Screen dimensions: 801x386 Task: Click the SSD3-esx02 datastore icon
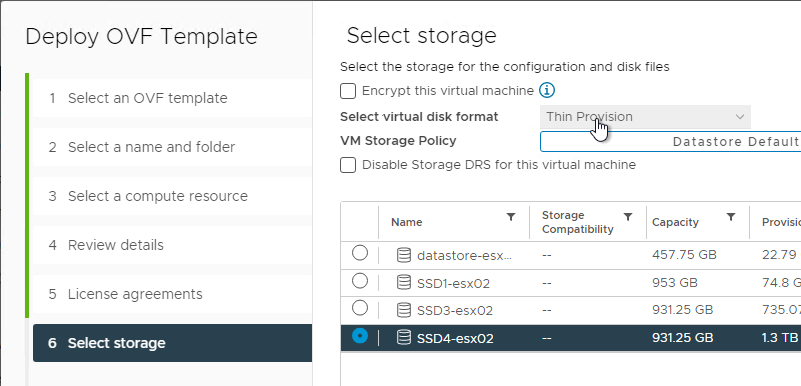click(x=404, y=310)
